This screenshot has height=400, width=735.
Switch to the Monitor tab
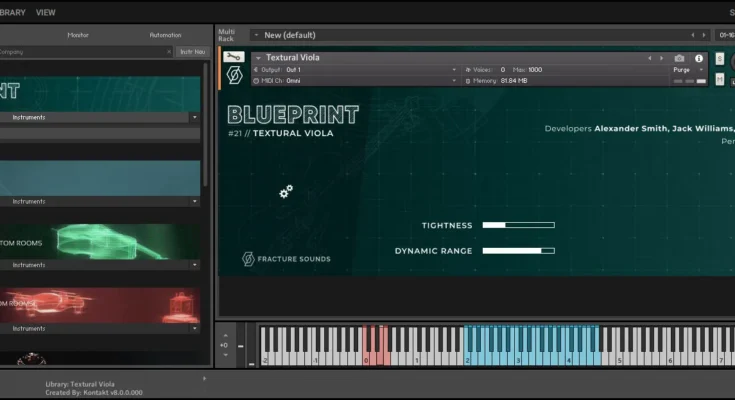click(x=78, y=35)
